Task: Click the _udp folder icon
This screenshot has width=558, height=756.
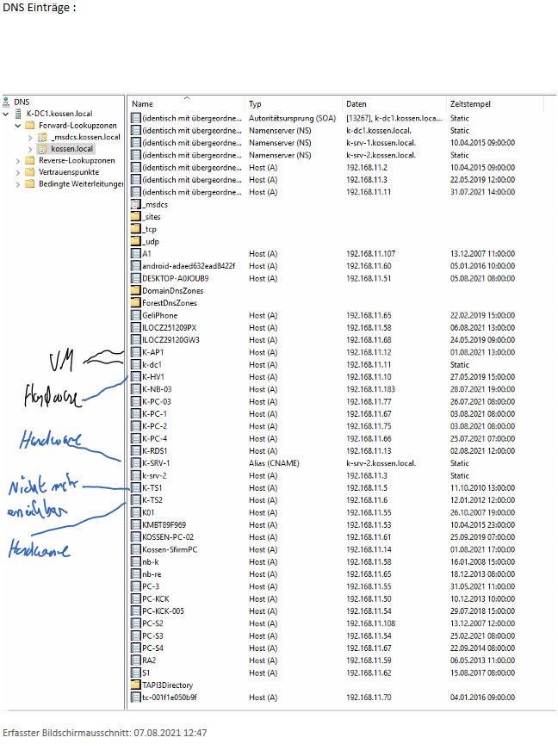Action: tap(135, 242)
